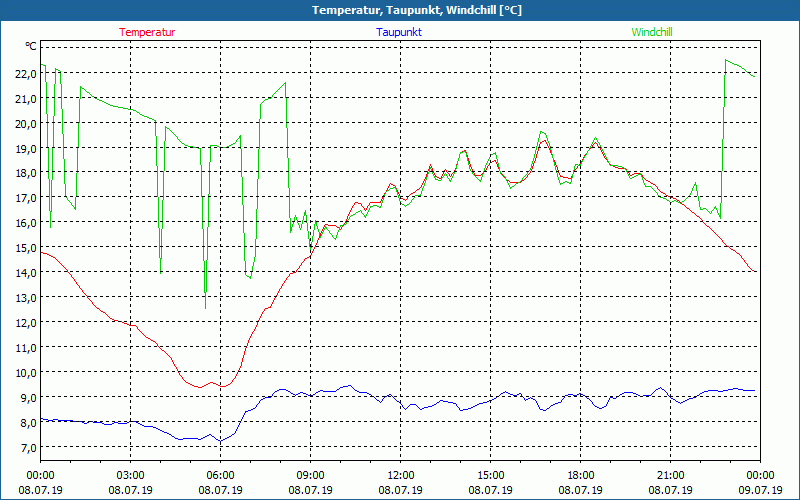
Task: Click the "°C" unit label on y-axis
Action: coord(31,46)
